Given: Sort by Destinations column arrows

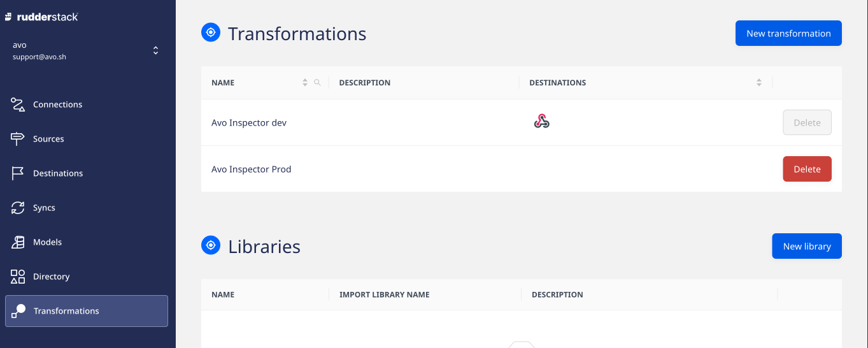Looking at the screenshot, I should point(758,83).
